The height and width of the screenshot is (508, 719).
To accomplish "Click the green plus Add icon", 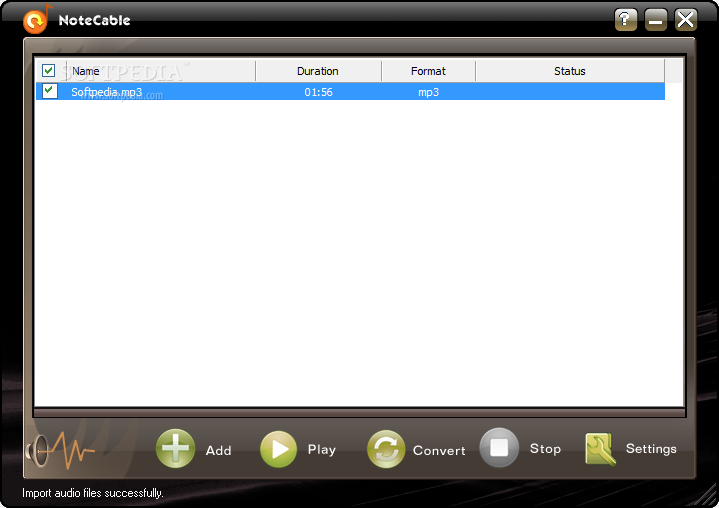I will (175, 448).
